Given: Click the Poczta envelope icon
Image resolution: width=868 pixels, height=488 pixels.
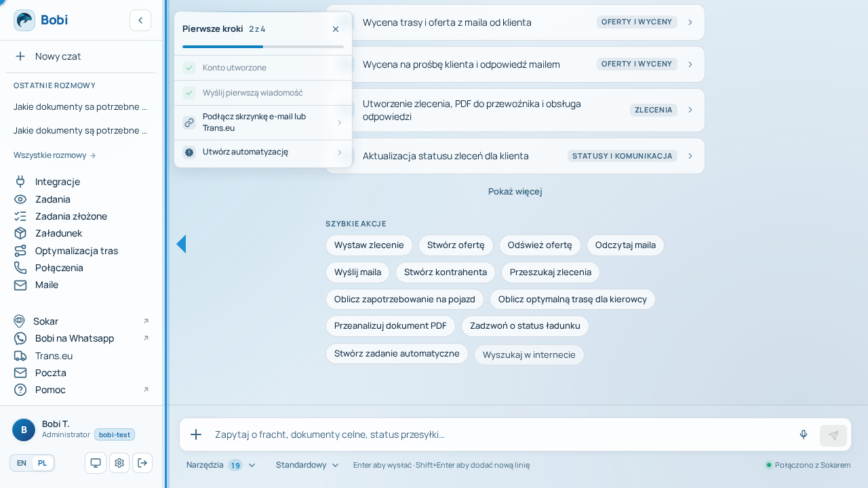Looking at the screenshot, I should pos(20,373).
